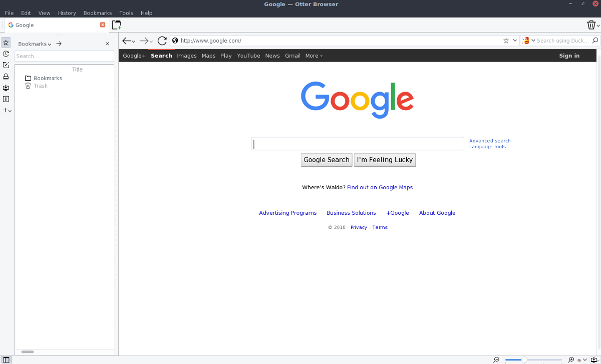
Task: Open the Passwords sidebar panel icon
Action: pos(6,77)
